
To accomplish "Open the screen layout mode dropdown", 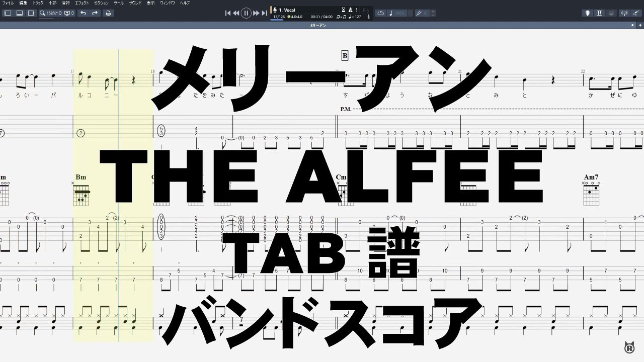I will pos(69,13).
